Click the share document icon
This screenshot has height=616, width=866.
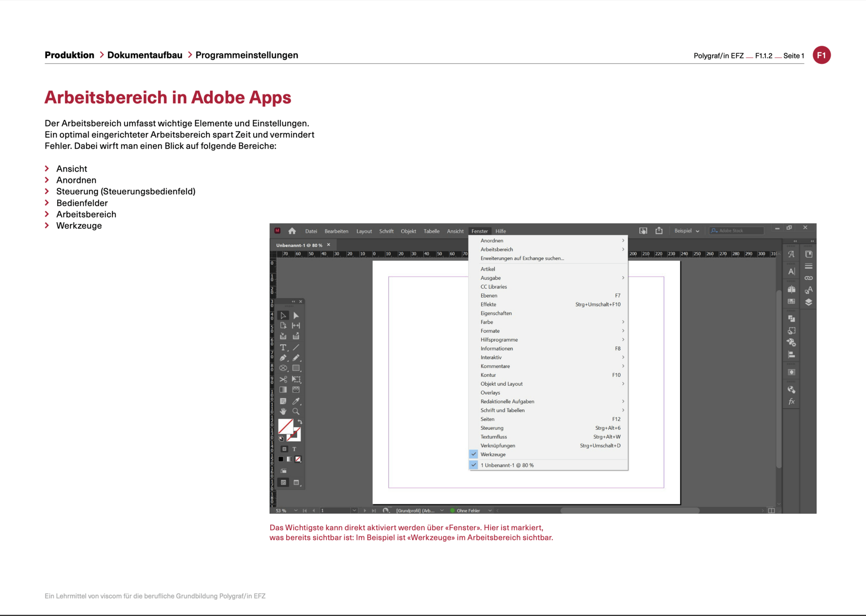(x=659, y=230)
